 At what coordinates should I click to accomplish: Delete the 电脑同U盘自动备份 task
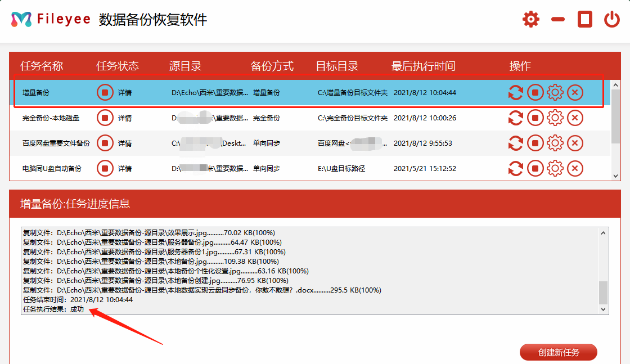click(x=575, y=168)
